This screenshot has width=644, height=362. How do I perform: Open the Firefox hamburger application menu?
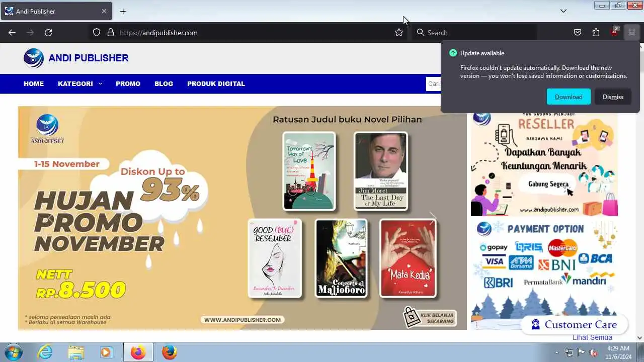[632, 33]
